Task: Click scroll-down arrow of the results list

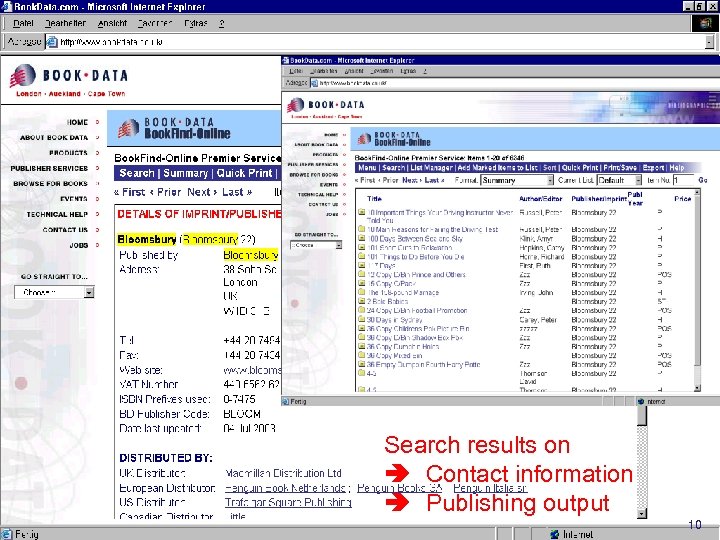Action: 698,388
